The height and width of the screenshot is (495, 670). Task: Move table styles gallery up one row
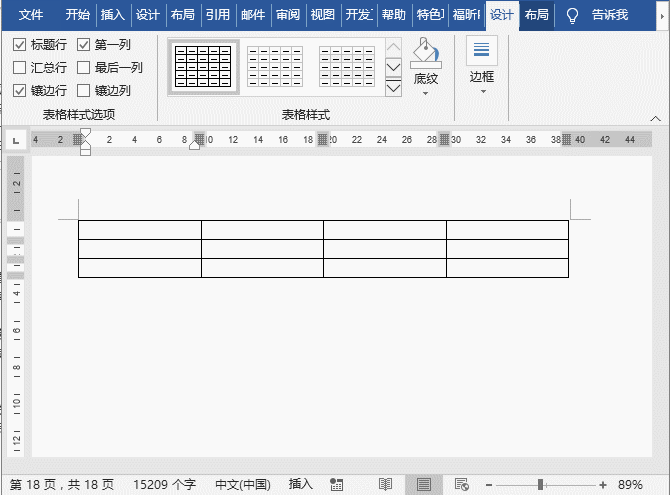pos(393,47)
